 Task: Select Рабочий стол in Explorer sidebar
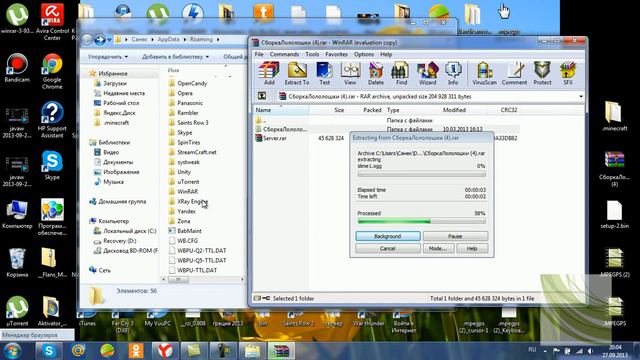click(x=121, y=103)
